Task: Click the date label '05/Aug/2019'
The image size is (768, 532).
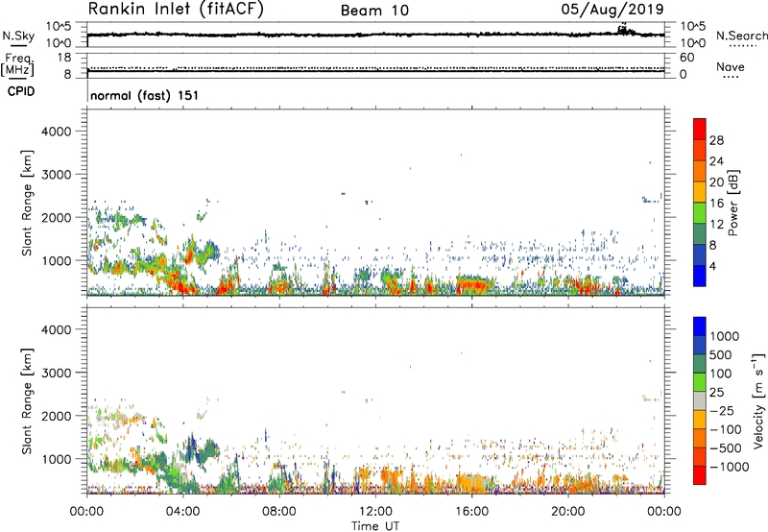Action: point(612,10)
